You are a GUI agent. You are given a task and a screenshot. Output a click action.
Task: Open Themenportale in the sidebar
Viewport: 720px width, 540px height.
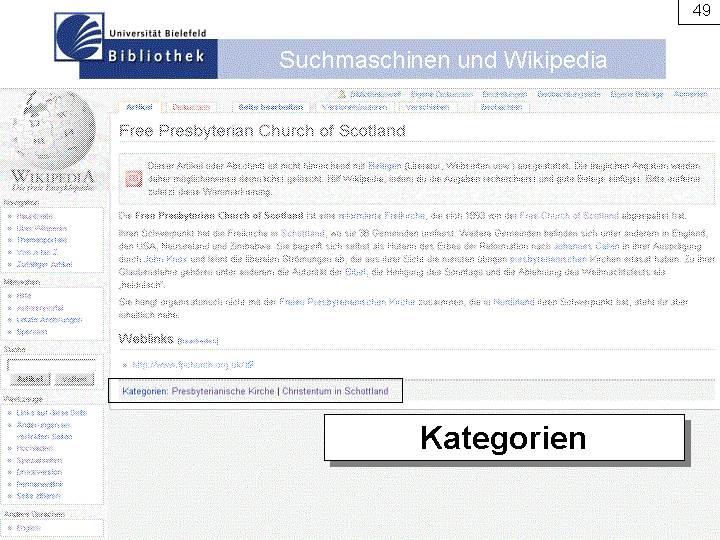click(x=42, y=240)
